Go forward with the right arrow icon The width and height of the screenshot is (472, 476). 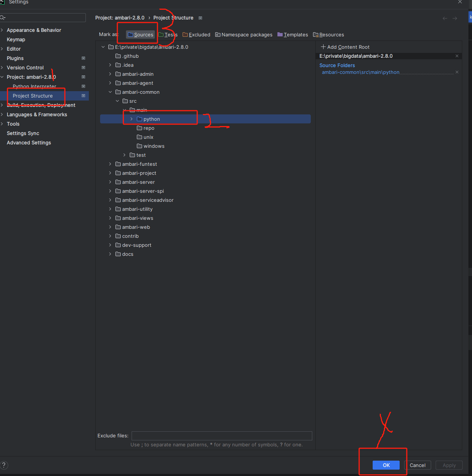point(455,18)
